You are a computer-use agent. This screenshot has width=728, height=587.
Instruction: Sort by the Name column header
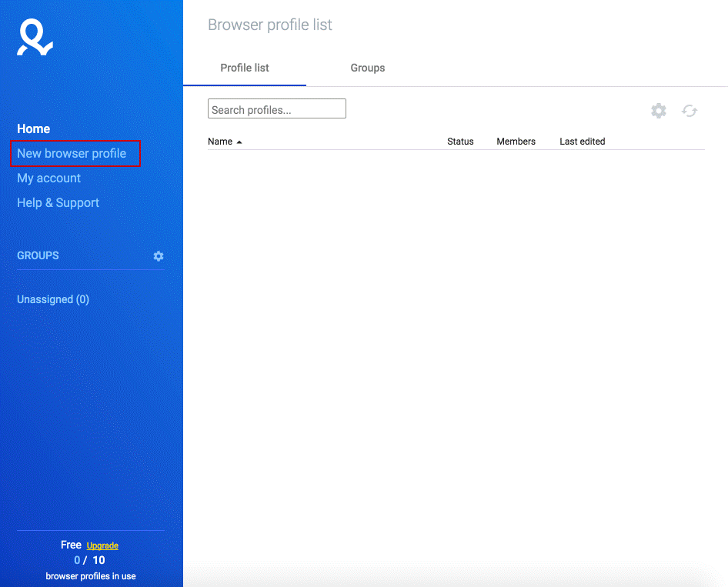click(220, 142)
